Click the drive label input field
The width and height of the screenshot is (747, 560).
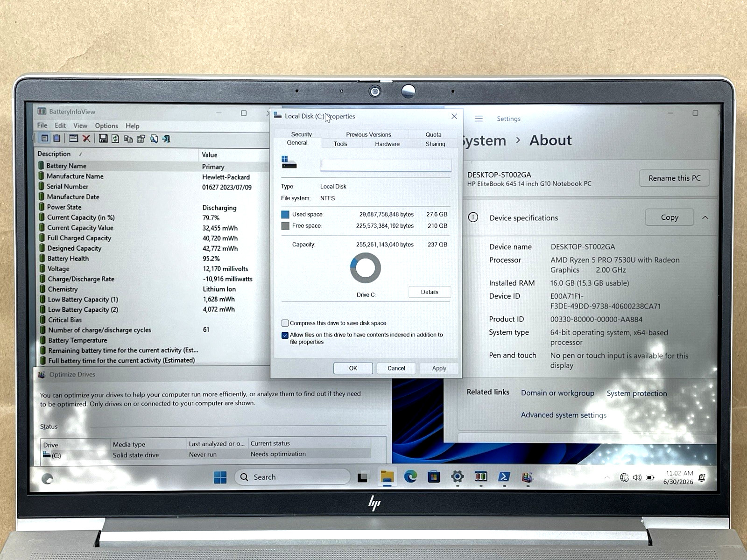point(386,164)
